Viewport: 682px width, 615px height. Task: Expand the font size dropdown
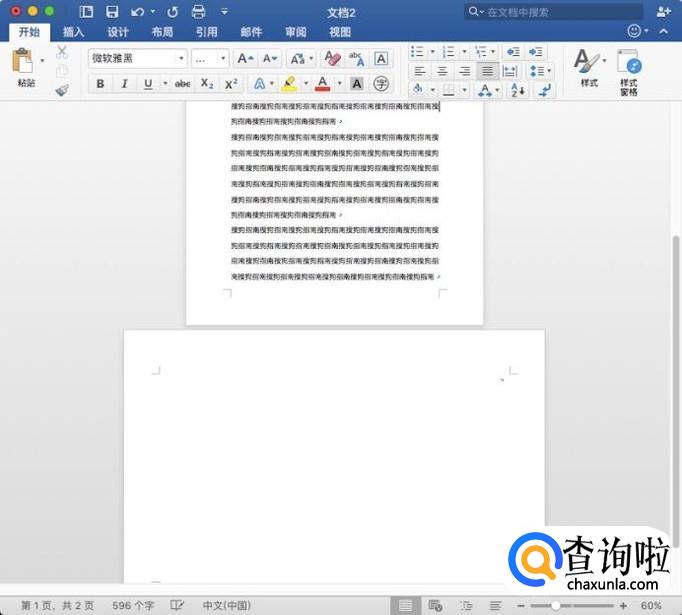point(222,59)
